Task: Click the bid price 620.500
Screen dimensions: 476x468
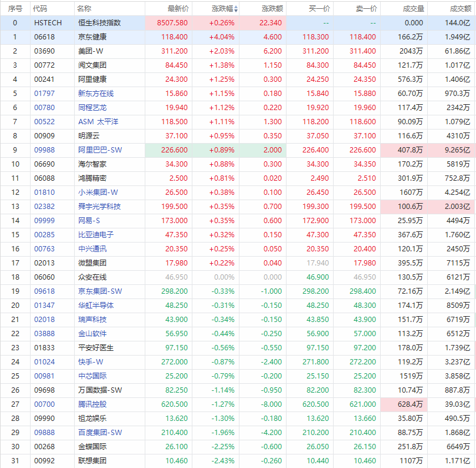Action: tap(315, 404)
